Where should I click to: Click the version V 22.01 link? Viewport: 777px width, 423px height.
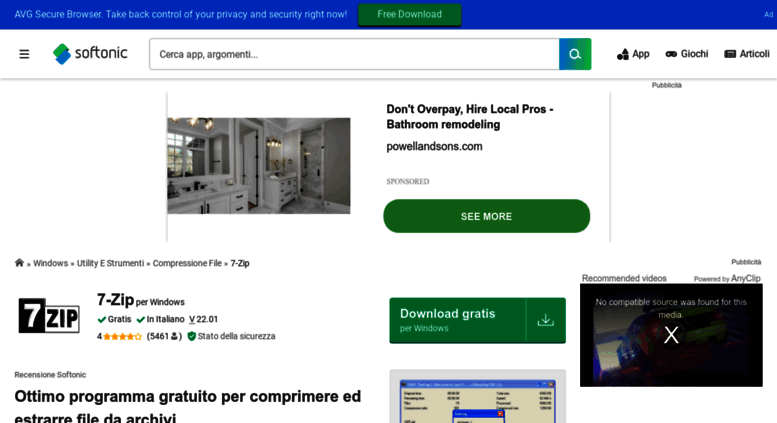coord(203,319)
